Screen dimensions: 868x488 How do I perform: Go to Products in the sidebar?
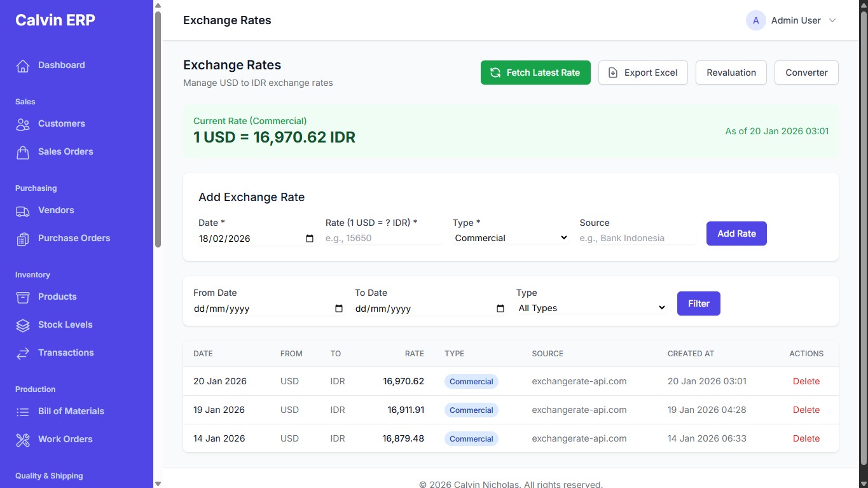click(x=57, y=296)
